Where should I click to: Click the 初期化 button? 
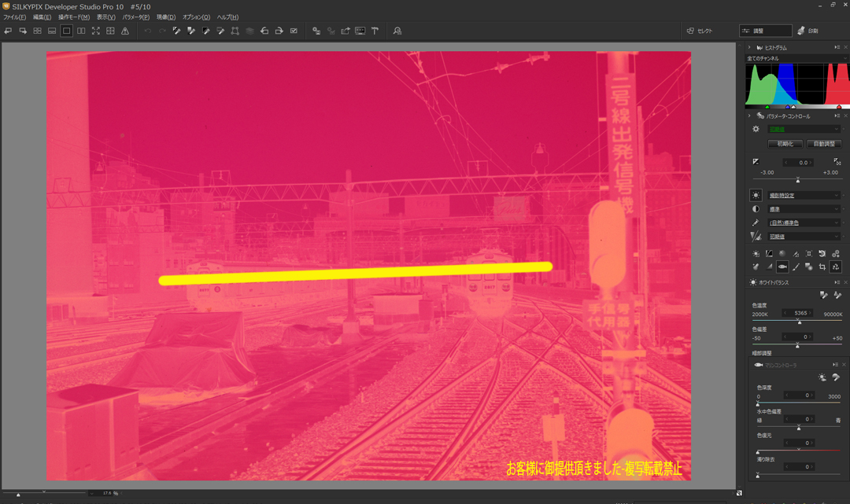point(785,144)
